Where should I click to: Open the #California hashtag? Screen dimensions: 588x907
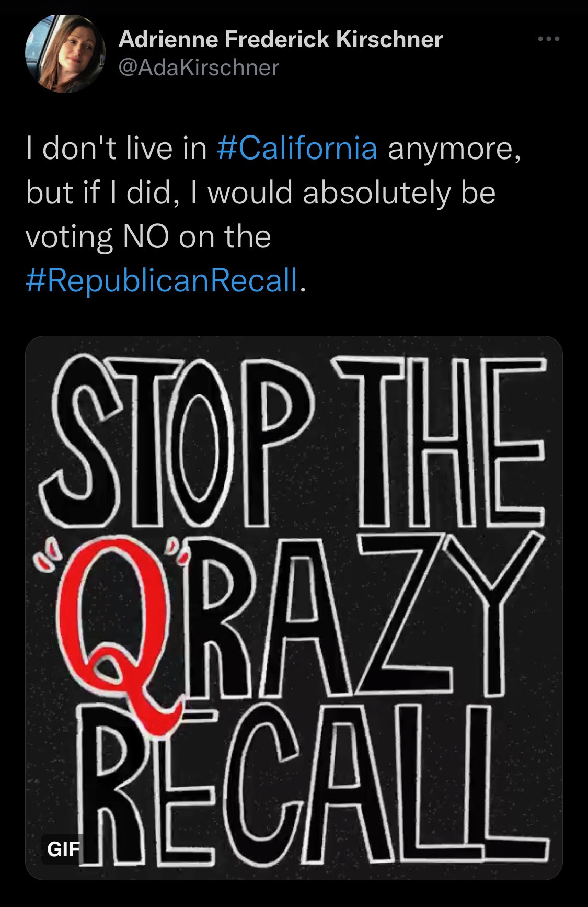pyautogui.click(x=296, y=149)
